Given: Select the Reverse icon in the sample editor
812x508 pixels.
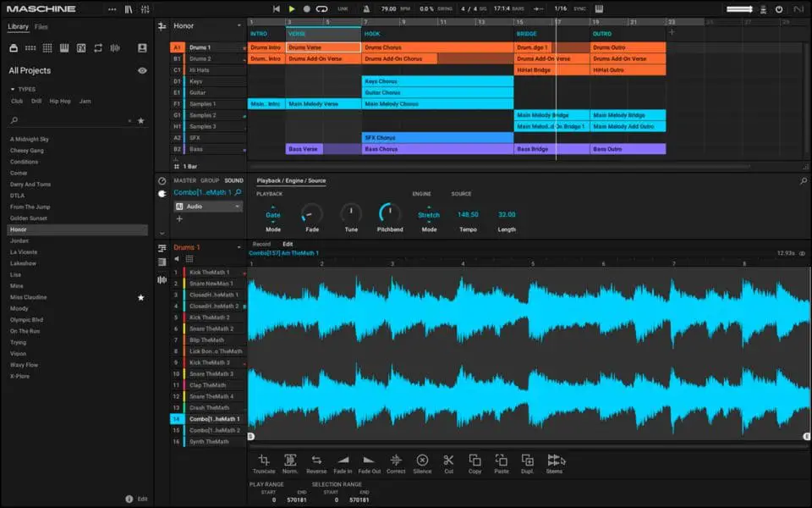Looking at the screenshot, I should coord(316,460).
